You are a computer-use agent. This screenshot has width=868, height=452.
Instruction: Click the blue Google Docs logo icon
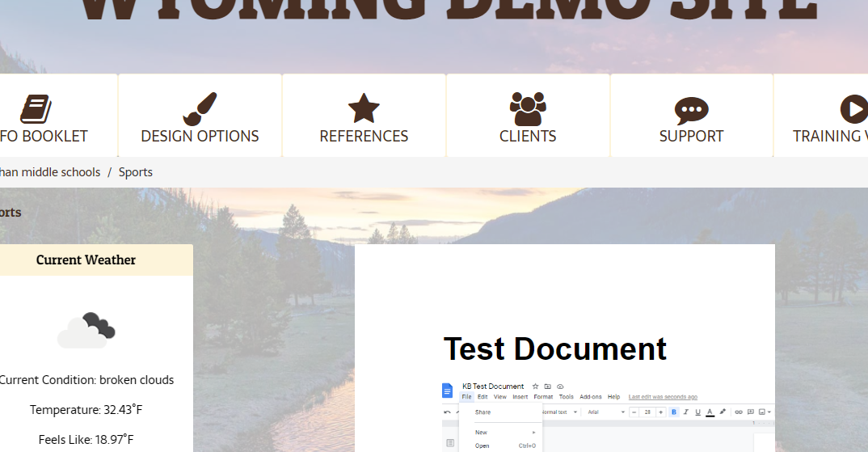click(447, 391)
